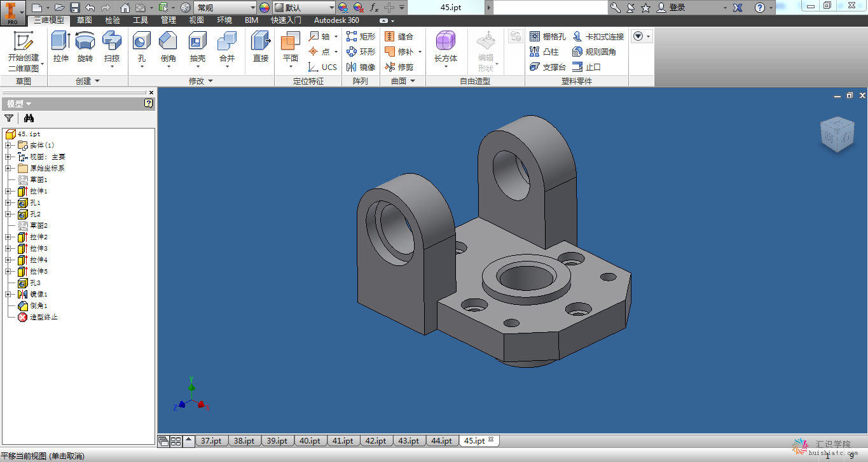Expand the 原始坐标系 tree node
Image resolution: width=868 pixels, height=462 pixels.
click(8, 168)
